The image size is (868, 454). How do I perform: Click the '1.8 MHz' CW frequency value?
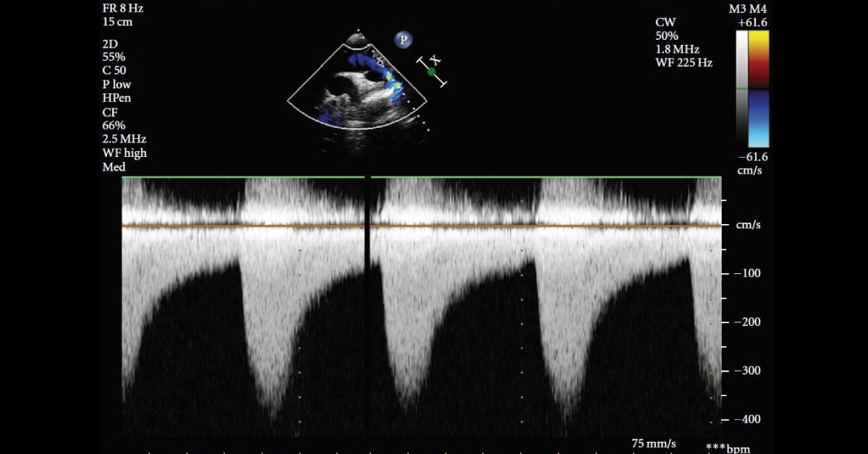[678, 49]
